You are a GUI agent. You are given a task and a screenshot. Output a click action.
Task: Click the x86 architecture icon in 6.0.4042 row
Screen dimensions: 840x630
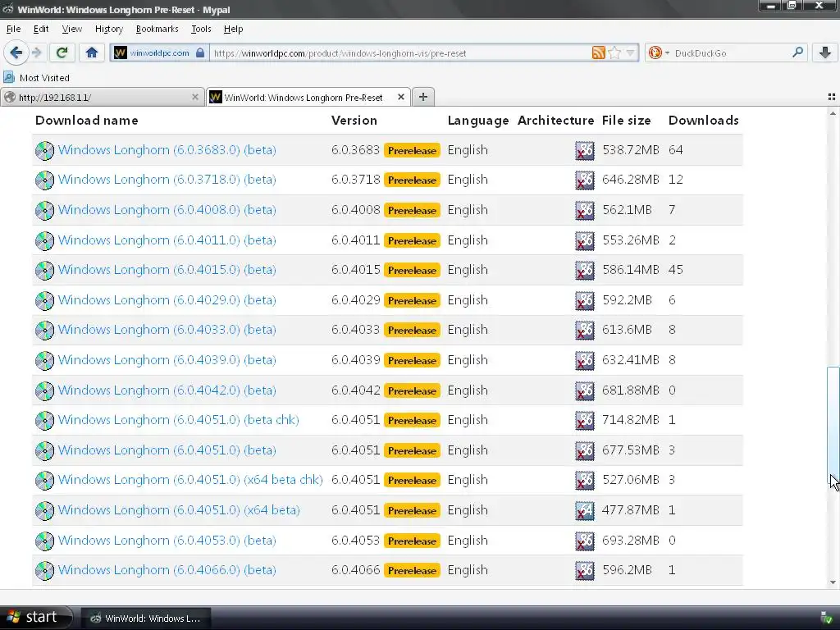(584, 390)
